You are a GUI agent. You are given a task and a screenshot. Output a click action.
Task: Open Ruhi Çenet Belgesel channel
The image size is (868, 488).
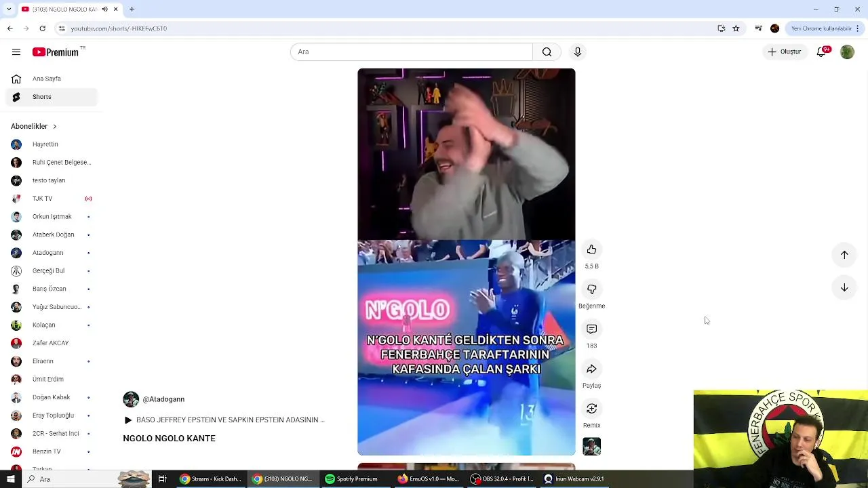click(50, 163)
